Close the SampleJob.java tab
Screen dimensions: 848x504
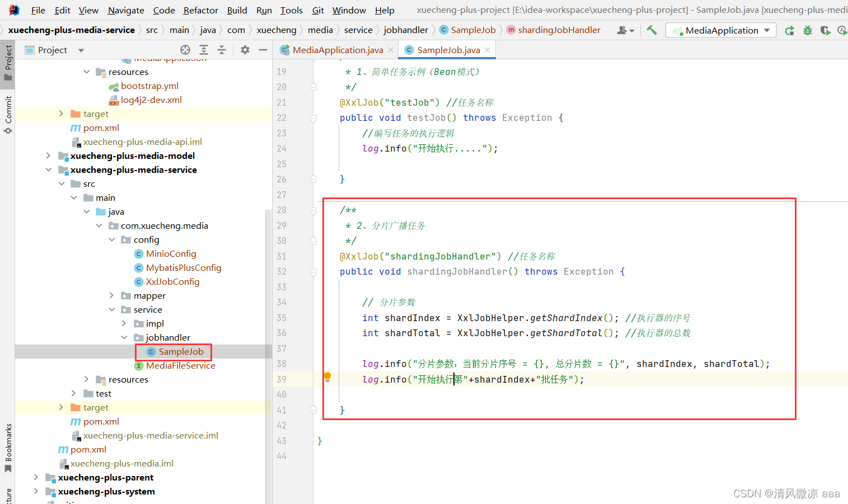[x=488, y=50]
